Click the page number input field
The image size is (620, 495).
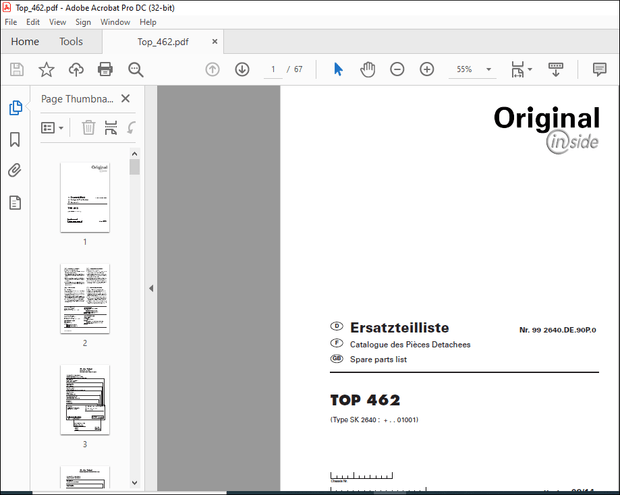[273, 70]
